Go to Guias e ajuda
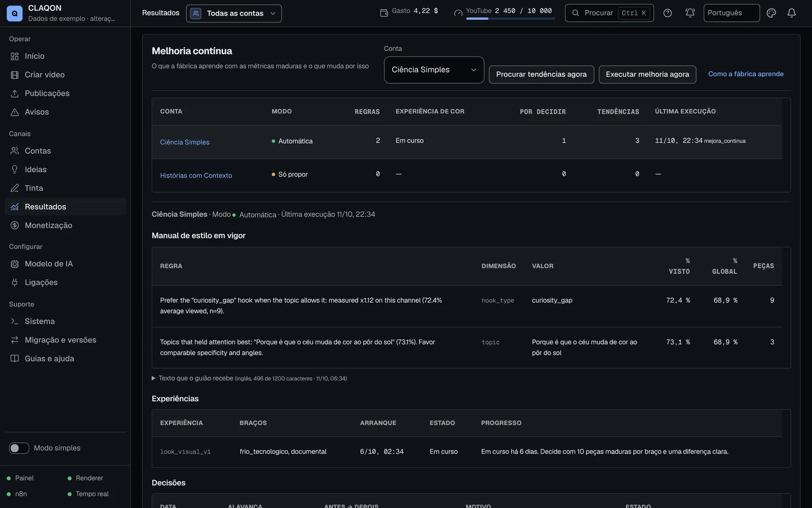The height and width of the screenshot is (508, 812). (65, 359)
